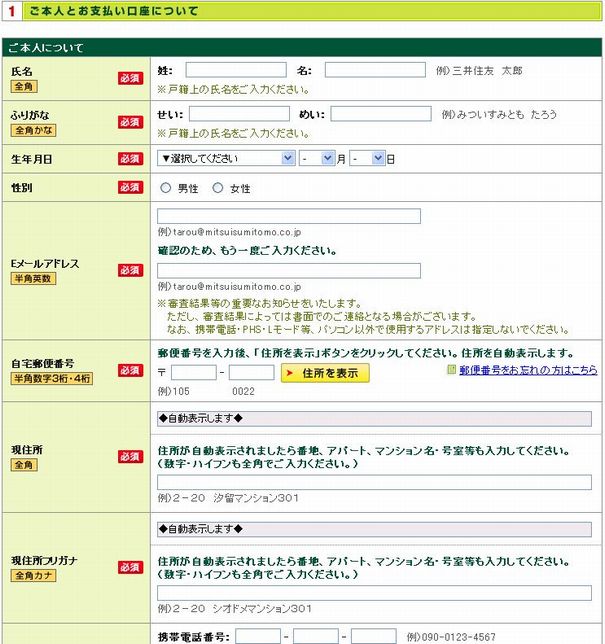This screenshot has height=644, width=605.
Task: Open the birth year ▼選択してください dropdown
Action: 226,158
